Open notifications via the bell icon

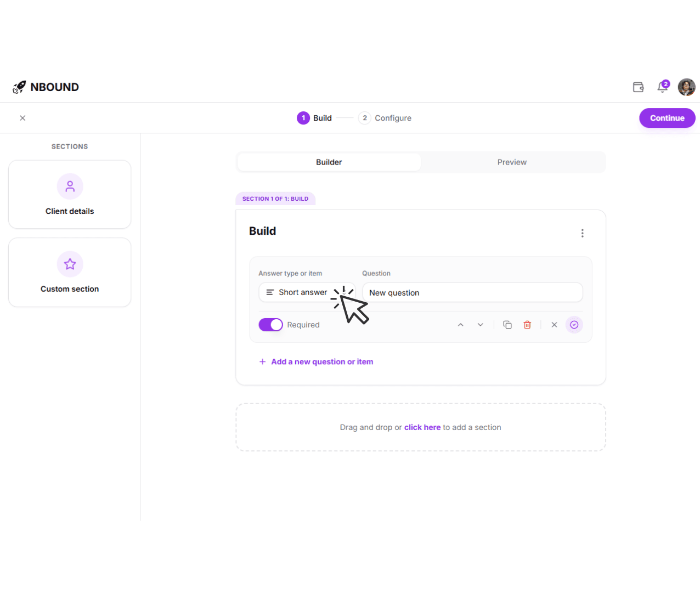coord(662,87)
